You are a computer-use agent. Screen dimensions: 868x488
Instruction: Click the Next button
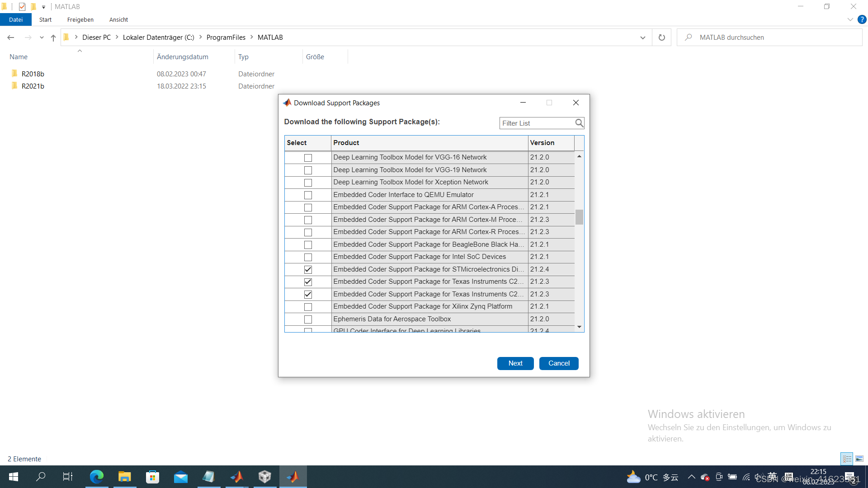coord(515,363)
